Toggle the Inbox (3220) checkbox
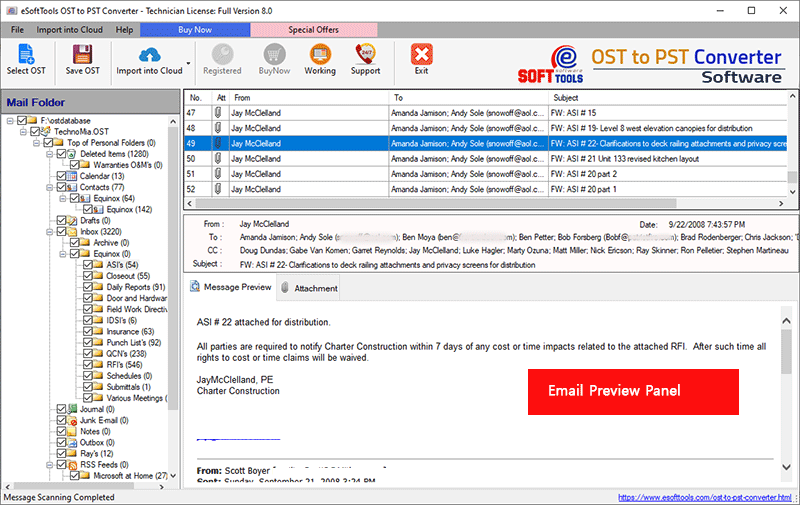800x505 pixels. pos(61,232)
